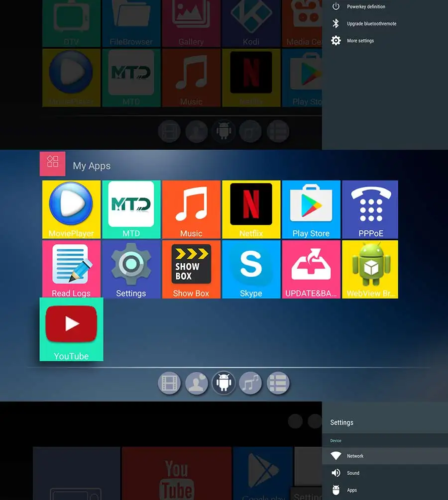Open the orange Music app
448x500 pixels.
tap(191, 209)
